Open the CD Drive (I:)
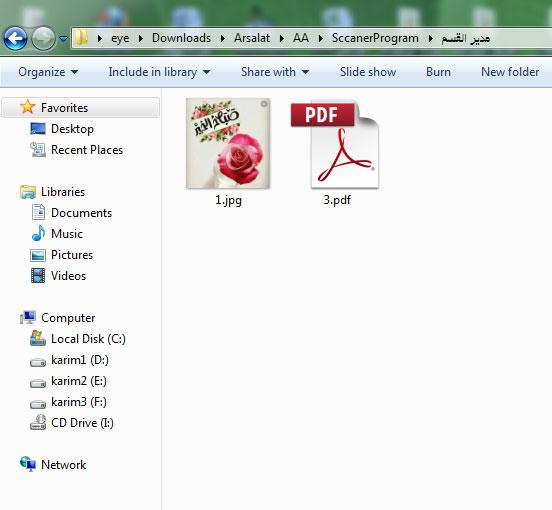 click(82, 423)
